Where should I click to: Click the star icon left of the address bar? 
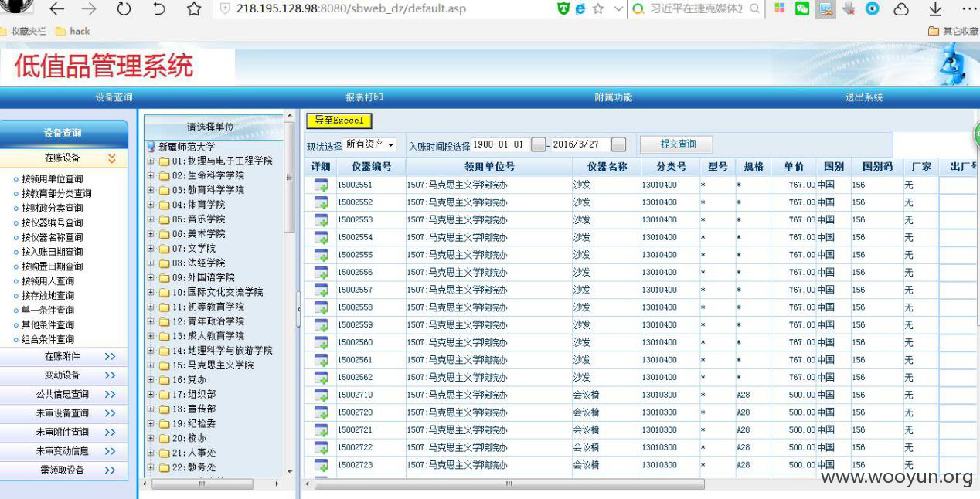click(194, 9)
